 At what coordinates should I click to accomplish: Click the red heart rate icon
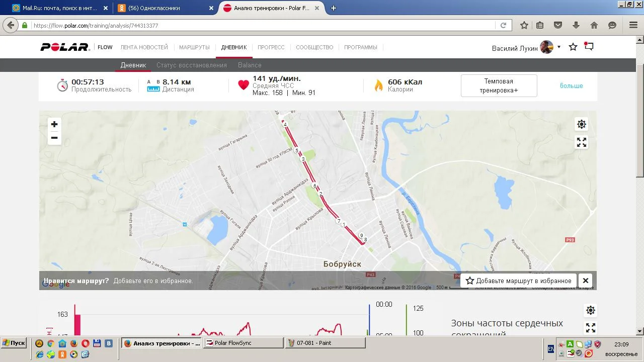click(244, 85)
